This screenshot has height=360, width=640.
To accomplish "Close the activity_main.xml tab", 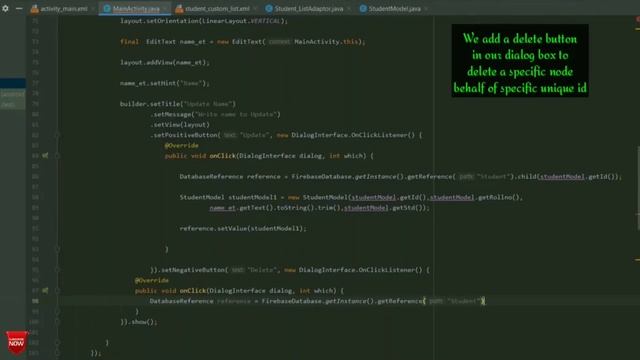I will 93,9.
